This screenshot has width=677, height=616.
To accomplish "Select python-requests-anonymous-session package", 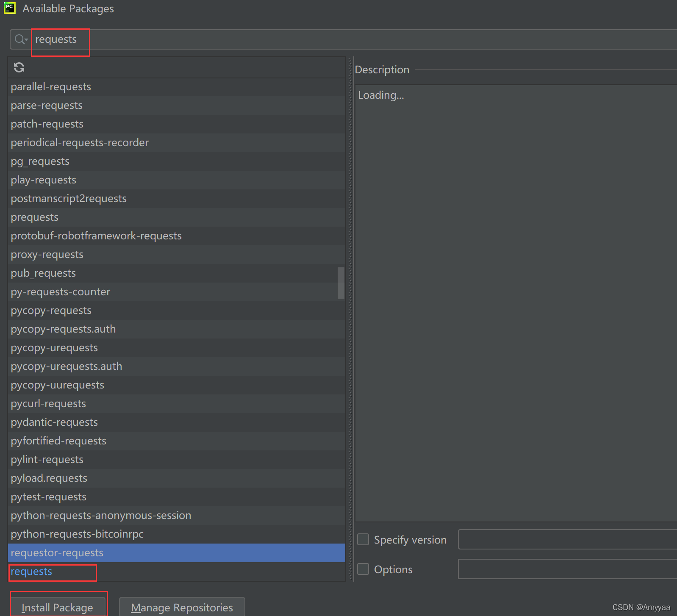I will [177, 516].
